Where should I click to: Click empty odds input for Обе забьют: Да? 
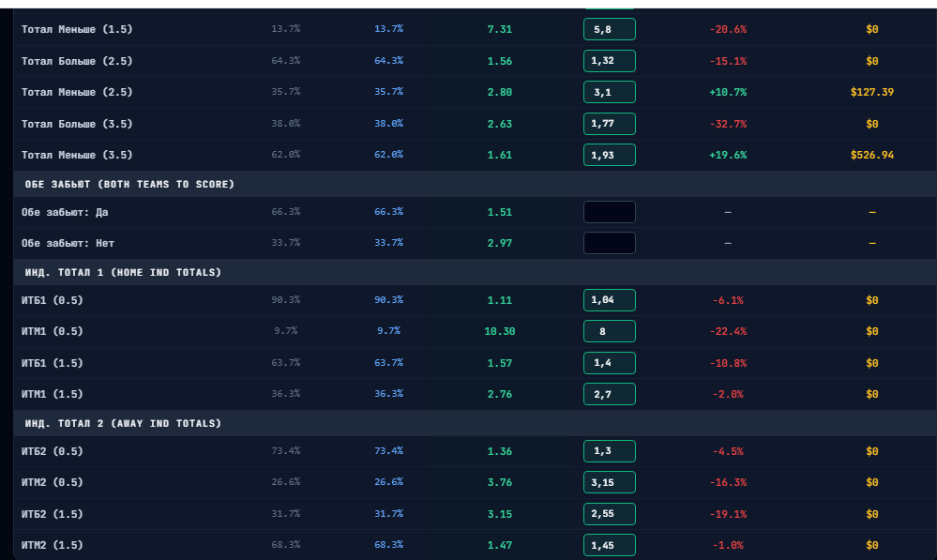pyautogui.click(x=609, y=212)
